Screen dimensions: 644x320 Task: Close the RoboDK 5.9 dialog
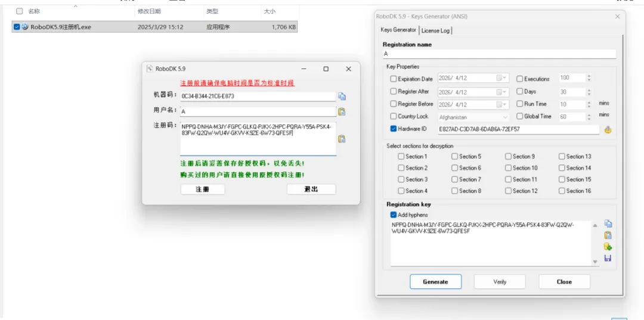pyautogui.click(x=348, y=69)
